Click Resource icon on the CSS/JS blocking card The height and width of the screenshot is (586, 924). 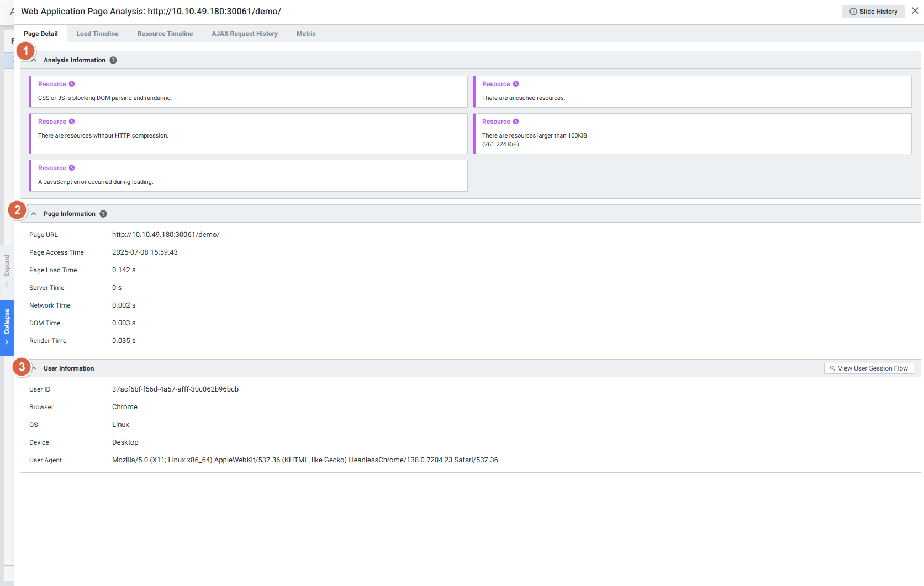(x=72, y=84)
